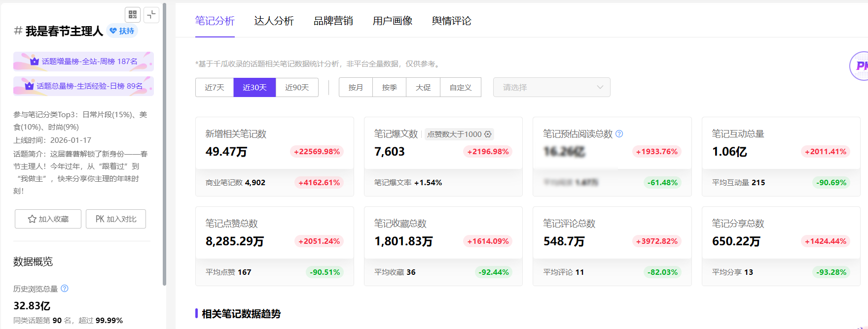Viewport: 868px width, 329px height.
Task: Click the 加入收藏 button
Action: [48, 219]
